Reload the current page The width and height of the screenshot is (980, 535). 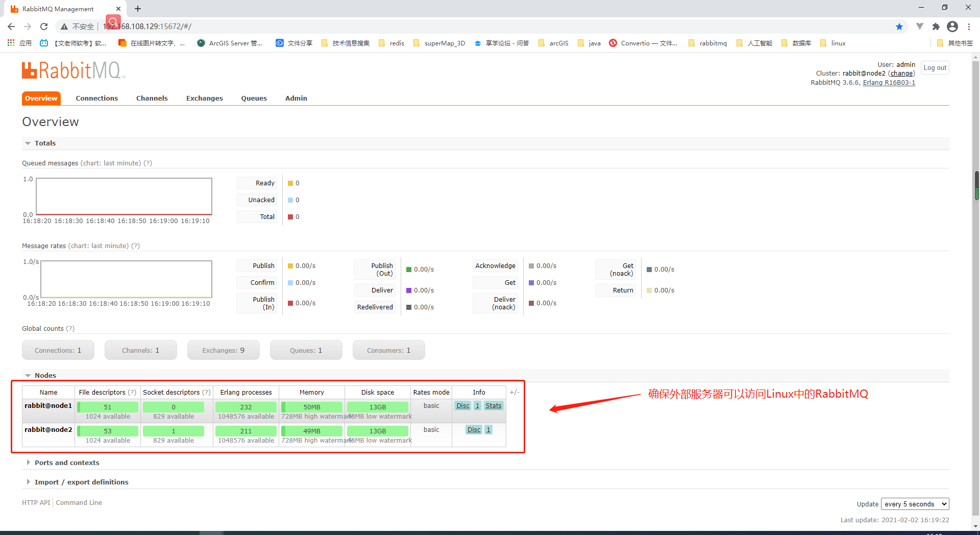click(x=44, y=27)
